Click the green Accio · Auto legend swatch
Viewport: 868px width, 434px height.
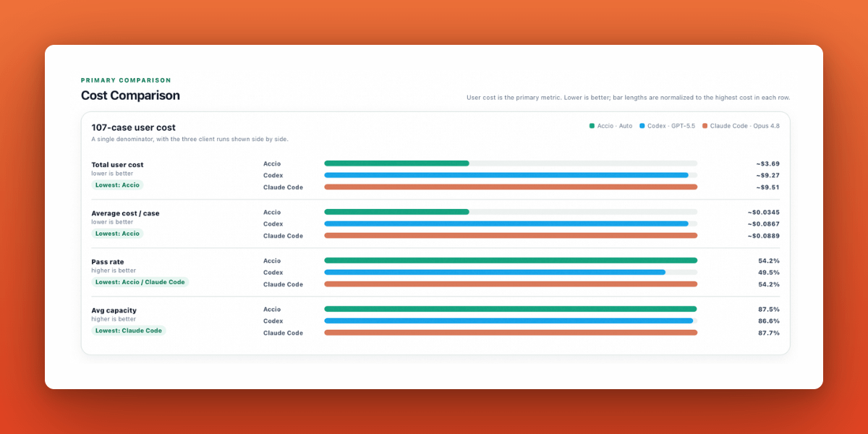point(592,126)
